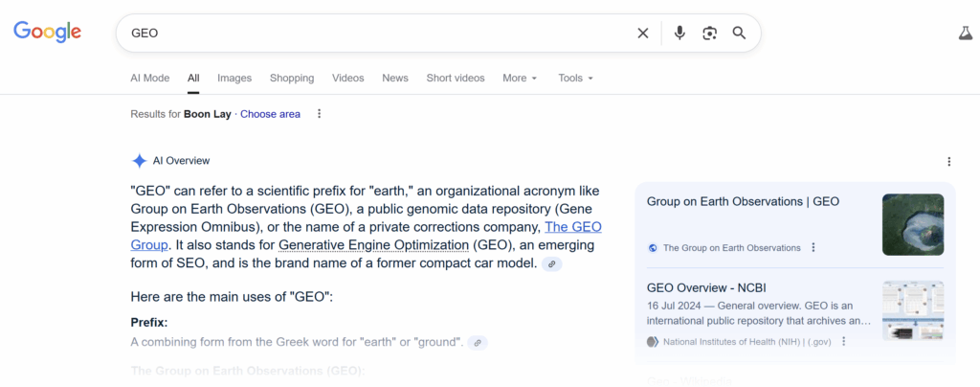Select the Prefix: heading
The height and width of the screenshot is (387, 980).
pyautogui.click(x=149, y=323)
